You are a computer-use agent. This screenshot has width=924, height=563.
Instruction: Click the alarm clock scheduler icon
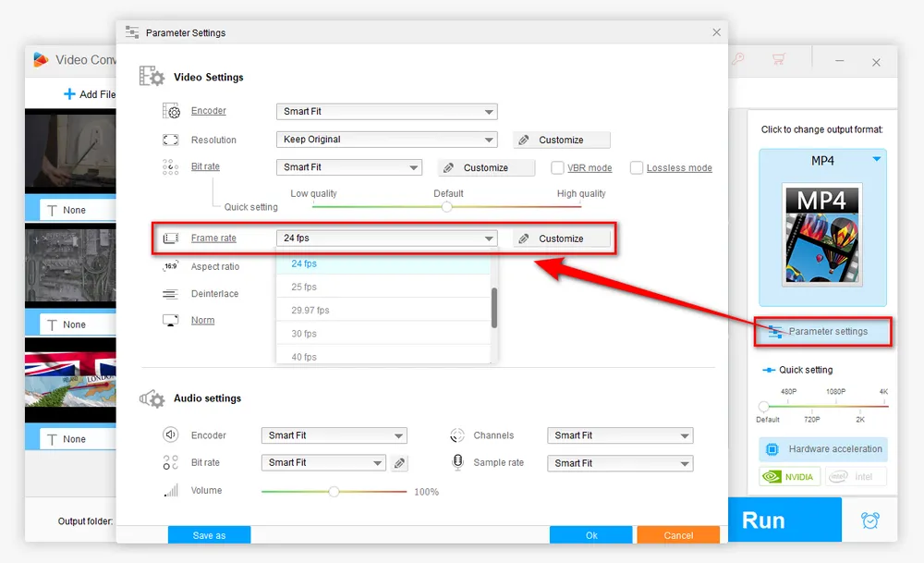[x=869, y=520]
